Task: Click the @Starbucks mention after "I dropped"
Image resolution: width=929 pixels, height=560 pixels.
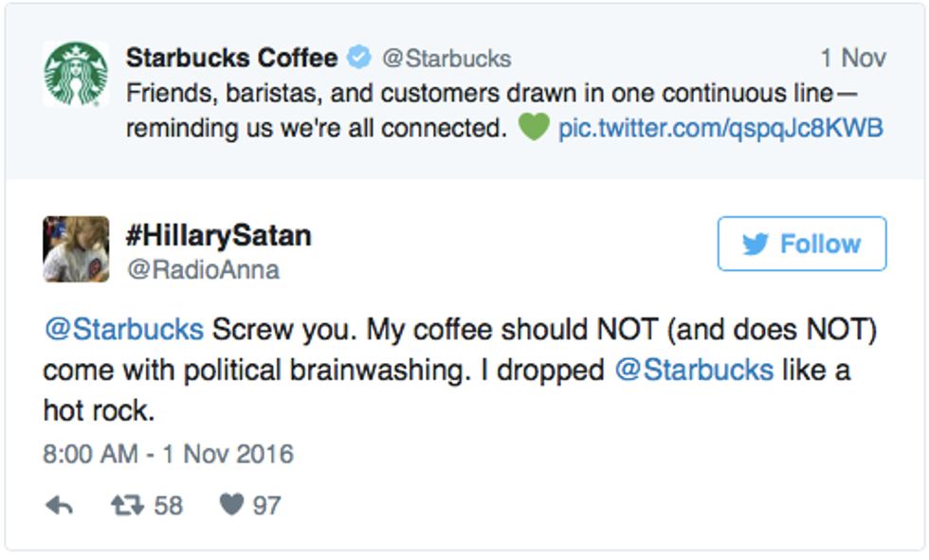Action: coord(694,370)
